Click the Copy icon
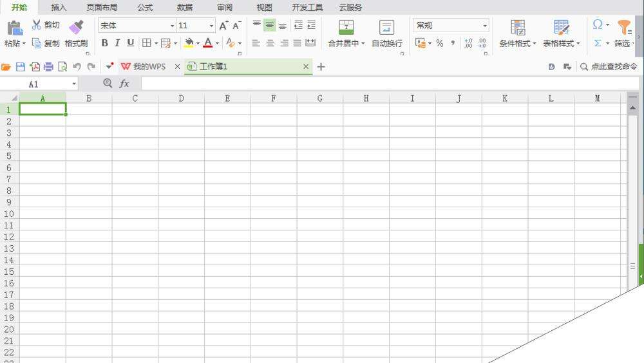644x363 pixels. click(37, 43)
